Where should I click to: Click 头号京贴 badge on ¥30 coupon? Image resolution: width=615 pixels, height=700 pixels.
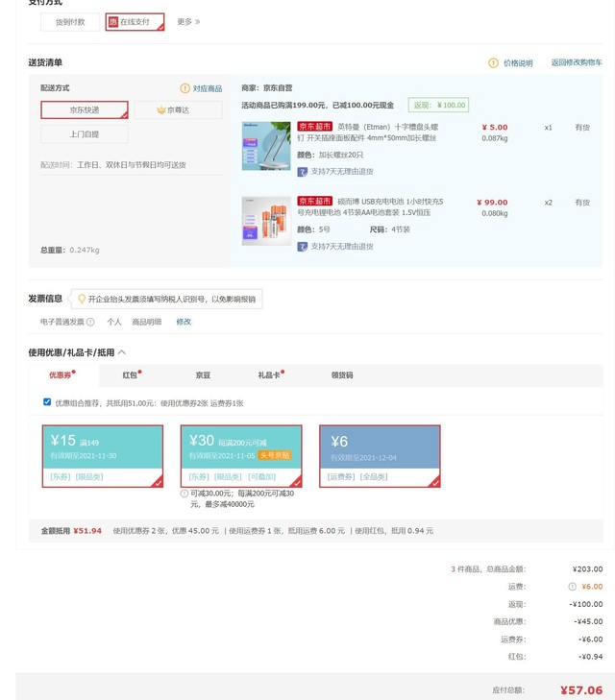[275, 455]
